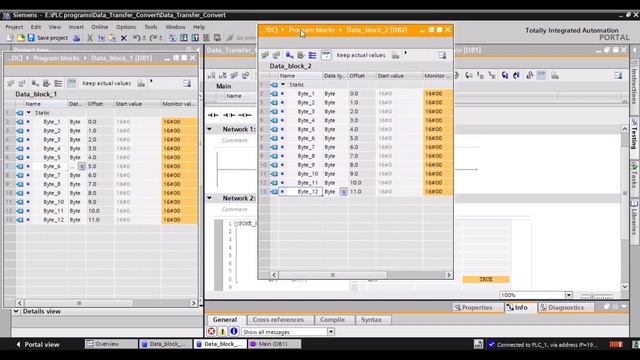Click the information filter icon in Info panel
Screen dimensions: 640x360
pyautogui.click(x=234, y=331)
